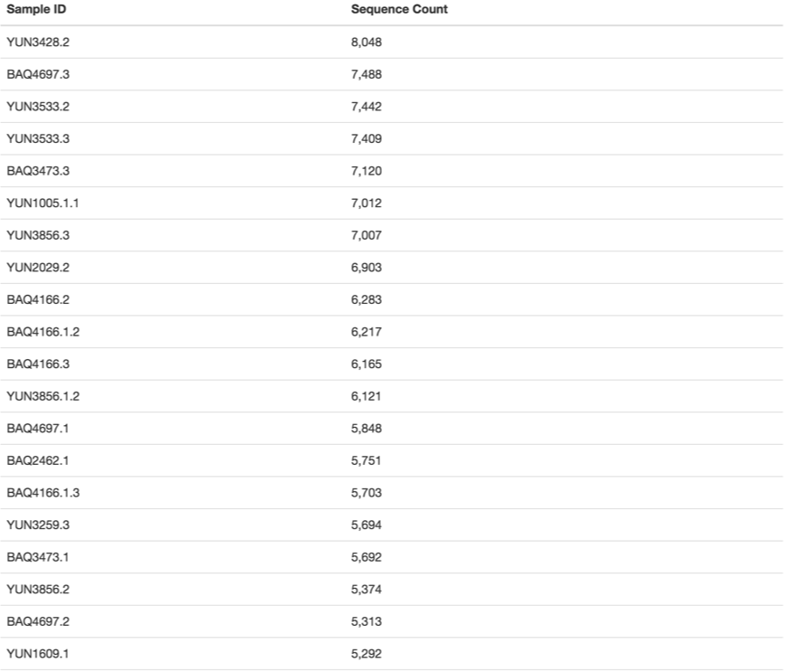Click the BAQ4166.1.2 sample ID
The width and height of the screenshot is (801, 672).
pos(43,332)
